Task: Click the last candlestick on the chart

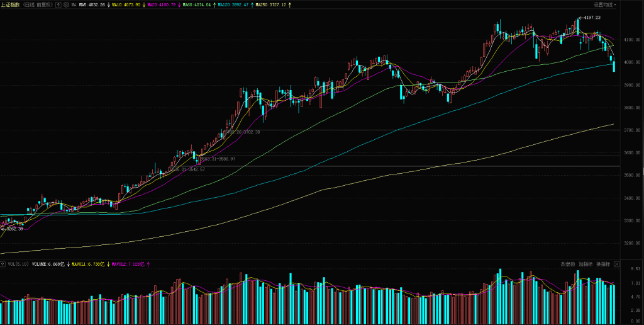Action: (614, 65)
